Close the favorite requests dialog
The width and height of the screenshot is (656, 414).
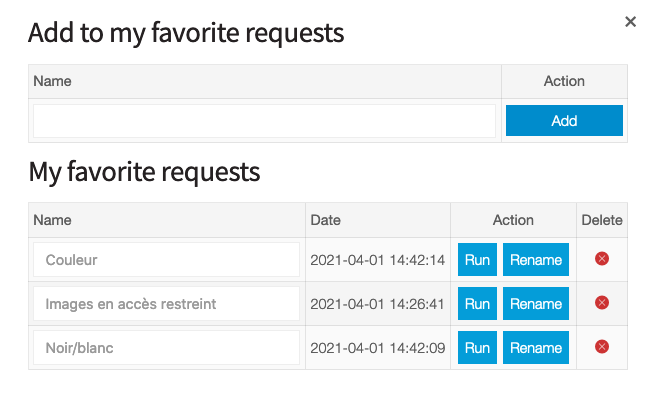click(630, 22)
